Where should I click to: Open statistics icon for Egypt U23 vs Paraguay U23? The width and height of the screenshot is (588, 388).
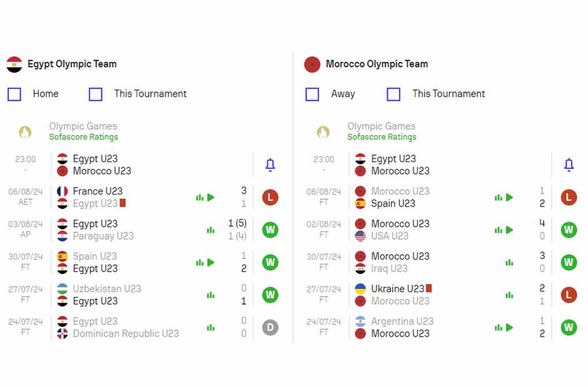tap(211, 230)
